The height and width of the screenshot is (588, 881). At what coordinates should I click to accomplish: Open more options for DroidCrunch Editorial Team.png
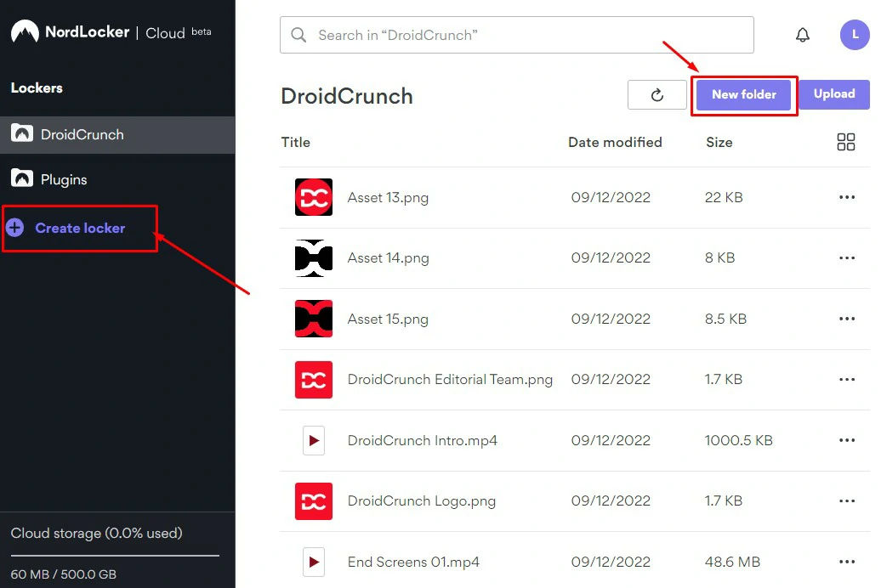pyautogui.click(x=847, y=379)
